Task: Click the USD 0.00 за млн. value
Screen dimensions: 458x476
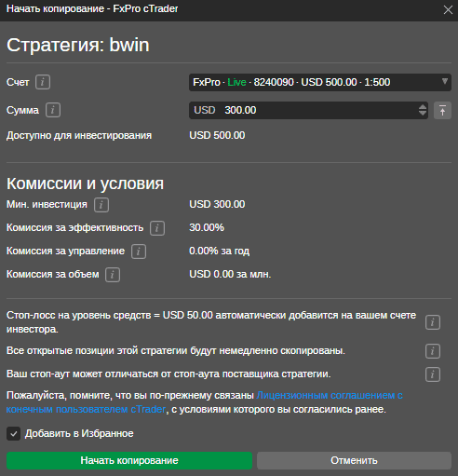Action: [230, 274]
